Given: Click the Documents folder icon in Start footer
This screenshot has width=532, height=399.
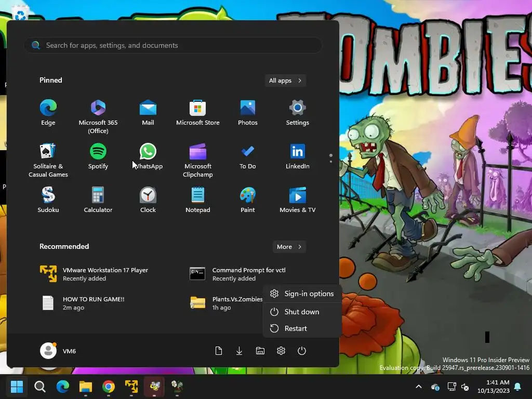Looking at the screenshot, I should point(219,351).
